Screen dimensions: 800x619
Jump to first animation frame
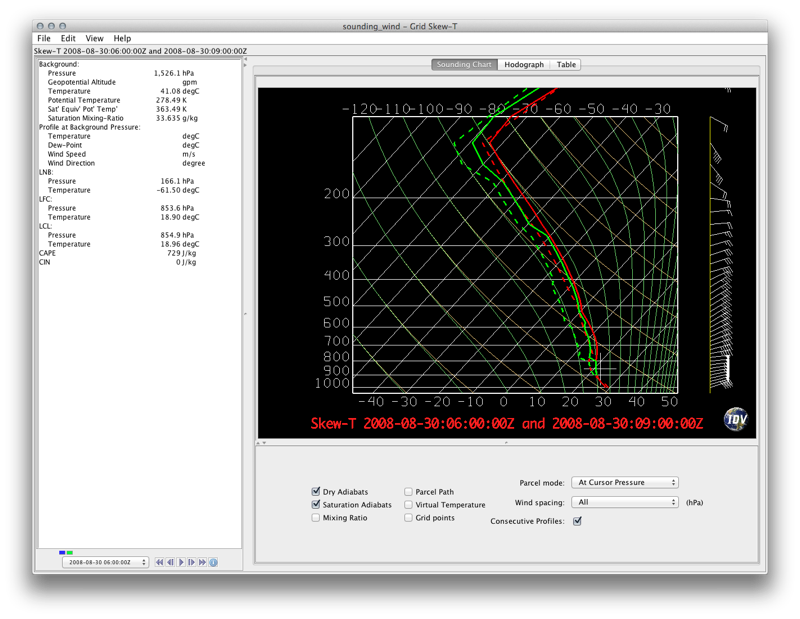point(160,563)
